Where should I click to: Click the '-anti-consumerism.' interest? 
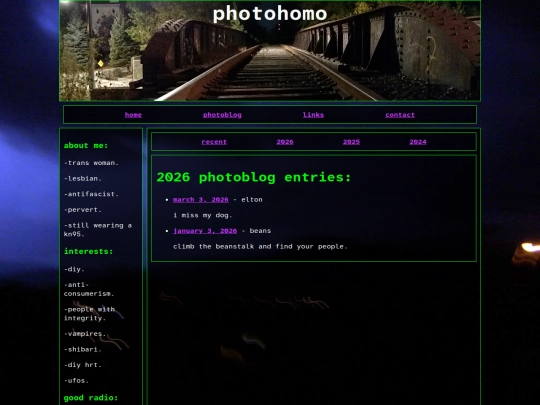coord(89,289)
